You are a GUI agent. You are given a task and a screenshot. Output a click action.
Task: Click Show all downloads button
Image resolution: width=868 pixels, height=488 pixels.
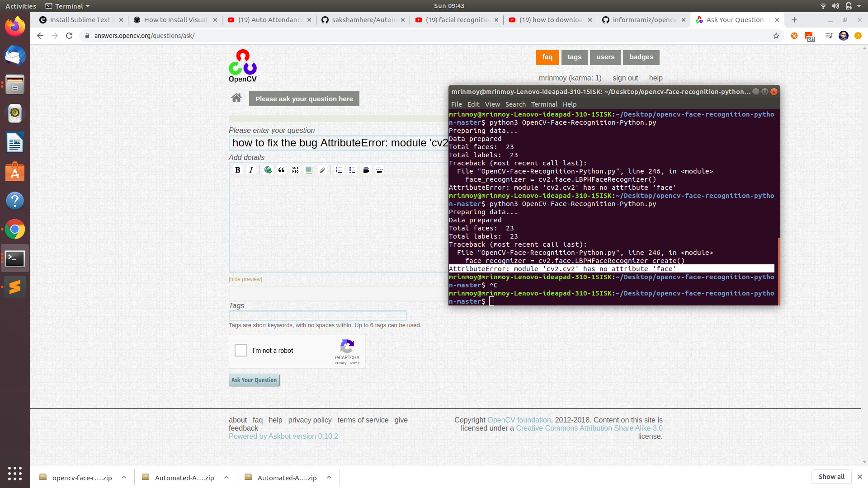point(831,477)
